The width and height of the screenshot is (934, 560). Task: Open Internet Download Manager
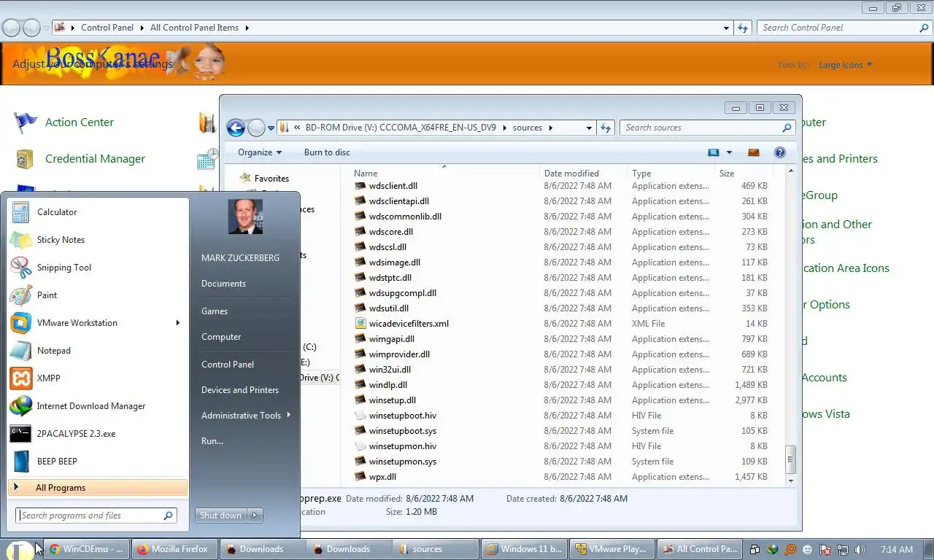[98, 406]
